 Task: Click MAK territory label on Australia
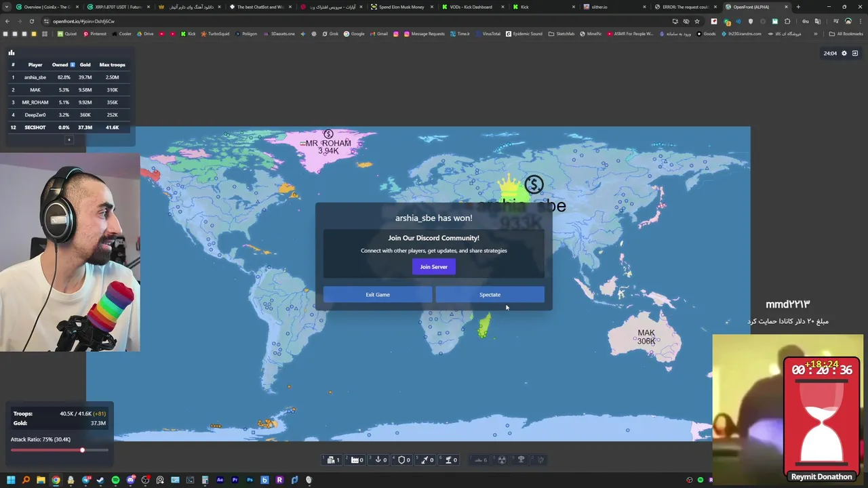646,333
